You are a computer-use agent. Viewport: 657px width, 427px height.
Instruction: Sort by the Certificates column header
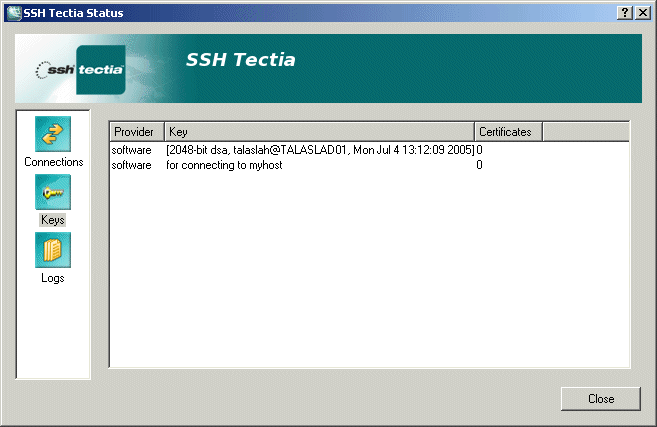coord(508,132)
